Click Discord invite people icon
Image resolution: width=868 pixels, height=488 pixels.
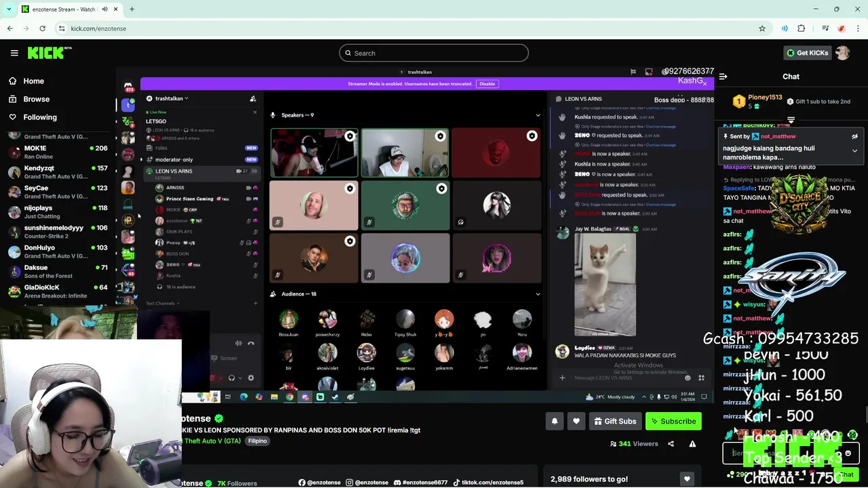tap(252, 98)
